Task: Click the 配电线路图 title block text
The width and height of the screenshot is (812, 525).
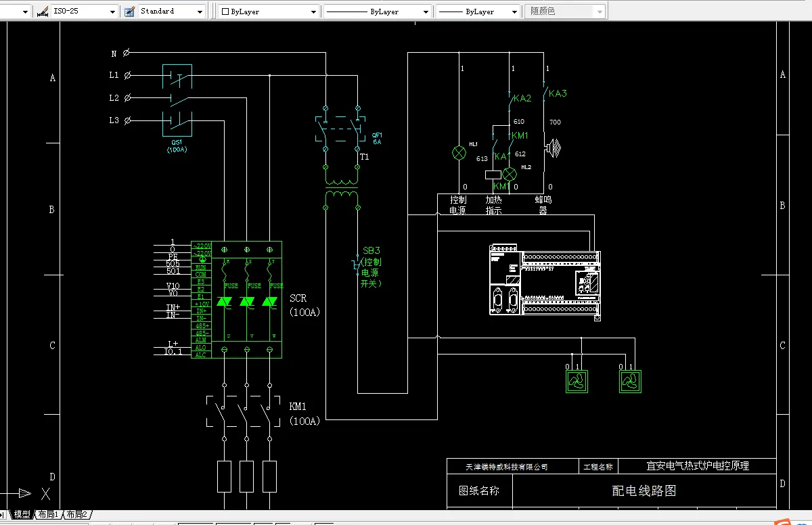Action: pos(644,491)
